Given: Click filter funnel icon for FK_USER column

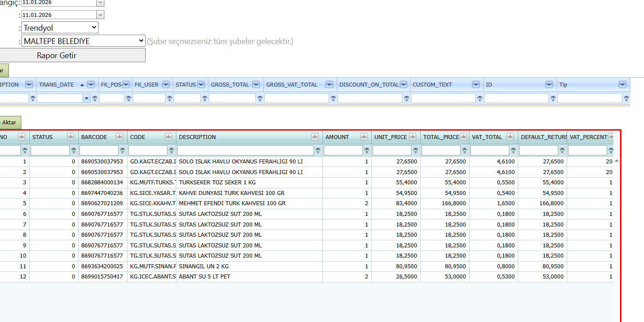Looking at the screenshot, I should point(170,99).
